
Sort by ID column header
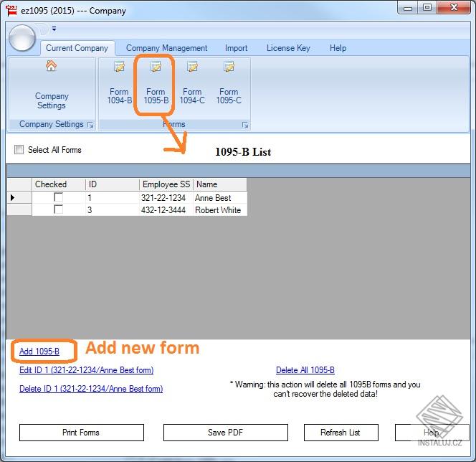(x=113, y=184)
